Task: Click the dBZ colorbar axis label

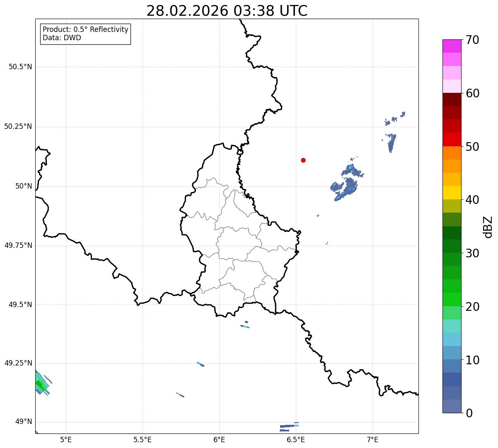Action: [x=488, y=227]
